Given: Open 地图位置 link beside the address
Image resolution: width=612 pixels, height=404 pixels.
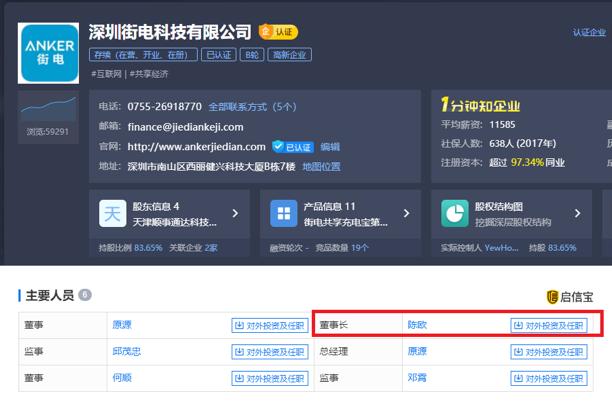Looking at the screenshot, I should coord(322,167).
